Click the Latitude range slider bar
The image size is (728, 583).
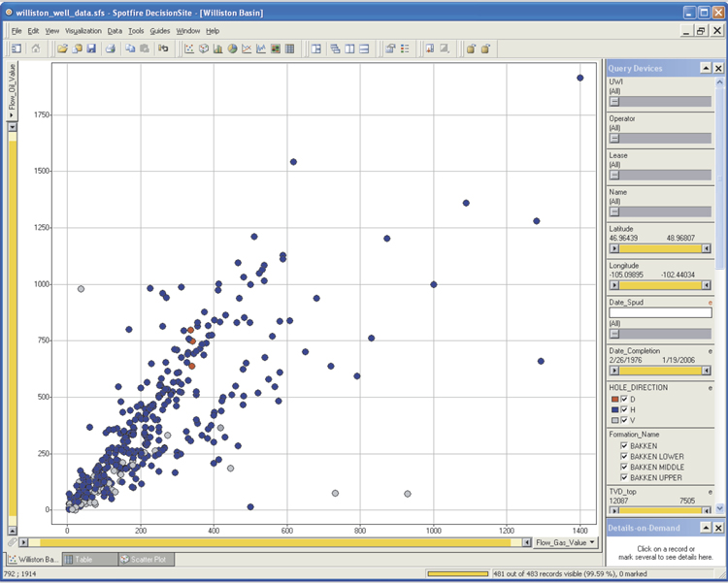click(660, 248)
